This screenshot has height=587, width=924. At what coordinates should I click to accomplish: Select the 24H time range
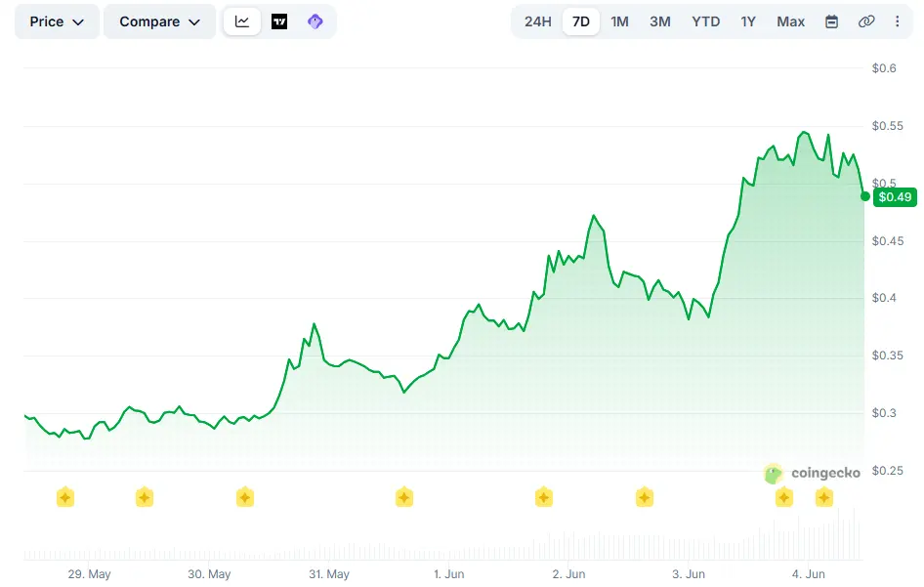point(537,21)
